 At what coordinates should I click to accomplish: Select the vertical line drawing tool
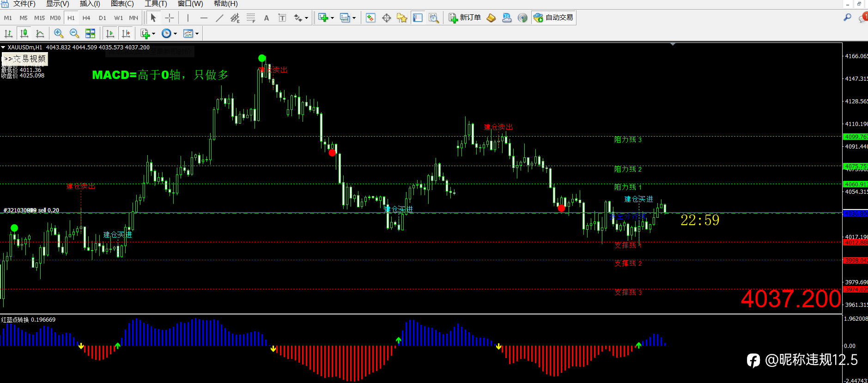pyautogui.click(x=188, y=18)
